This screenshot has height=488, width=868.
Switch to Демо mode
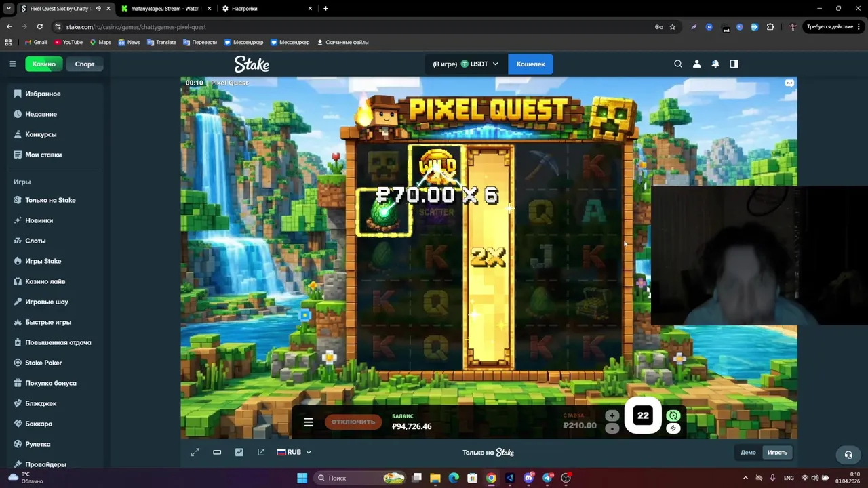(x=748, y=452)
